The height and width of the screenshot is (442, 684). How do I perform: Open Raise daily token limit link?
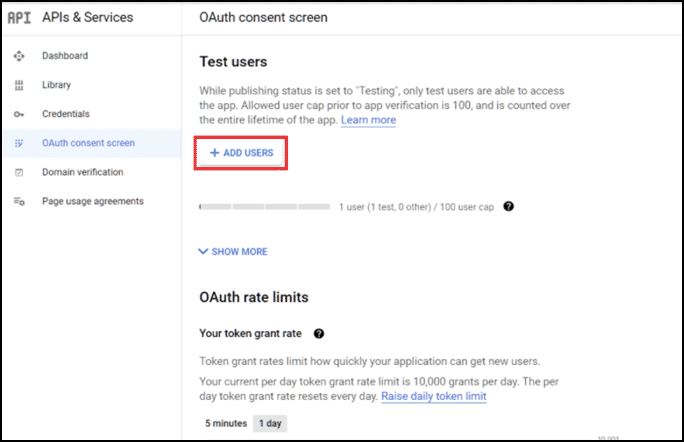[x=434, y=396]
